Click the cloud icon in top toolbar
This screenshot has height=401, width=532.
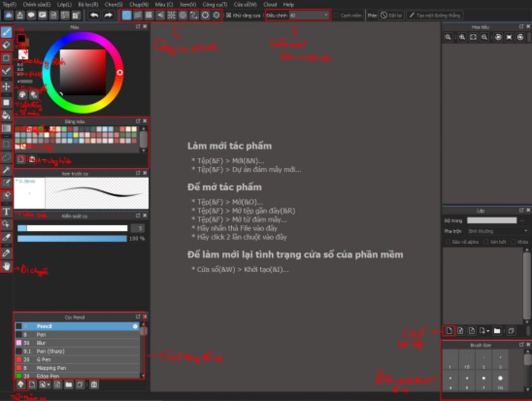8,15
